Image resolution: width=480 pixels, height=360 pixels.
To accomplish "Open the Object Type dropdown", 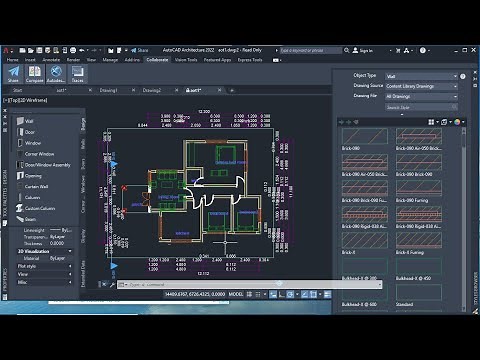I will point(421,76).
